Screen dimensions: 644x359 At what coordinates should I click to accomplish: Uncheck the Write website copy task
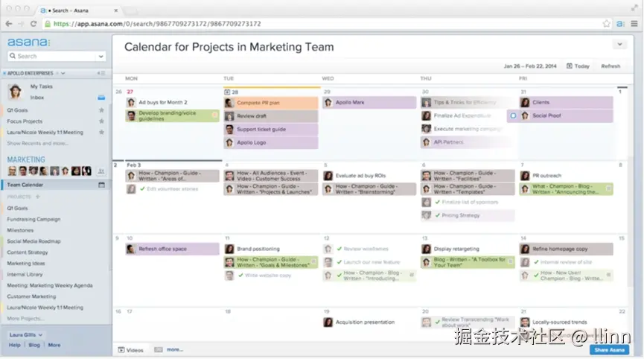pyautogui.click(x=240, y=275)
